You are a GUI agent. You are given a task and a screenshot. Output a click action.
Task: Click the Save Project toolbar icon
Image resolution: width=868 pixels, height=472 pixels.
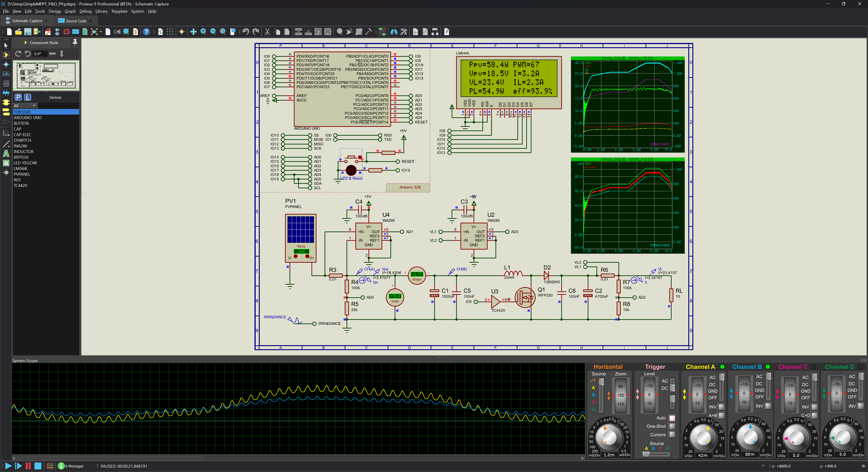coord(28,32)
